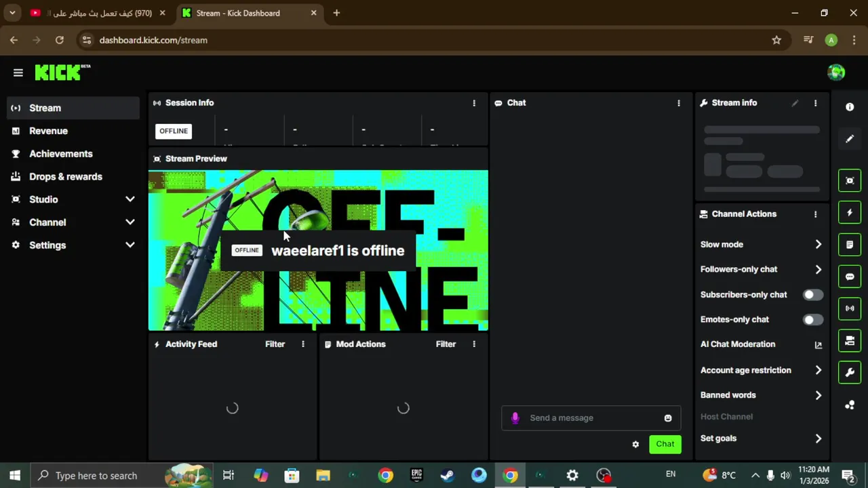868x488 pixels.
Task: Click the green Chat send button
Action: (665, 445)
